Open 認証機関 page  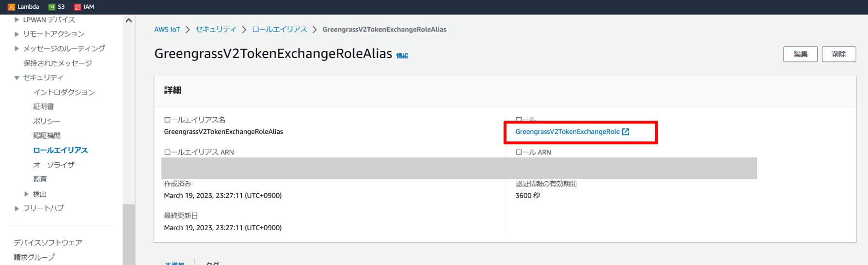(47, 136)
